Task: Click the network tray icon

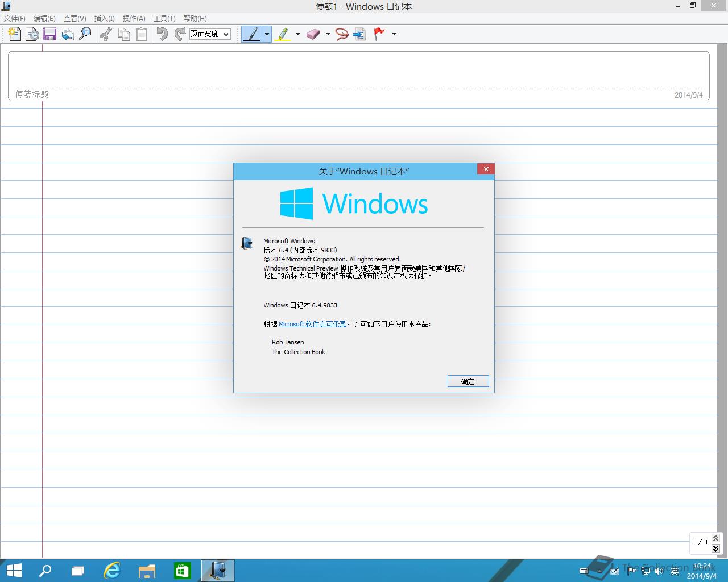Action: tap(646, 571)
